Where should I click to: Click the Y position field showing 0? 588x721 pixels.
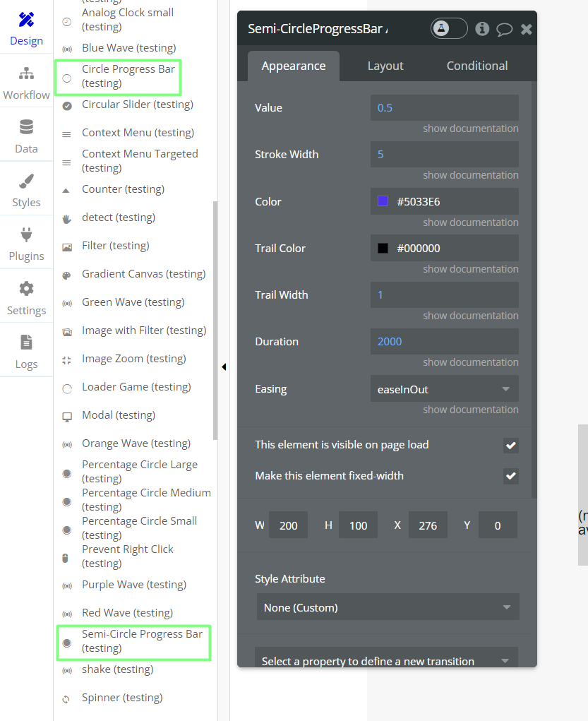click(x=498, y=525)
